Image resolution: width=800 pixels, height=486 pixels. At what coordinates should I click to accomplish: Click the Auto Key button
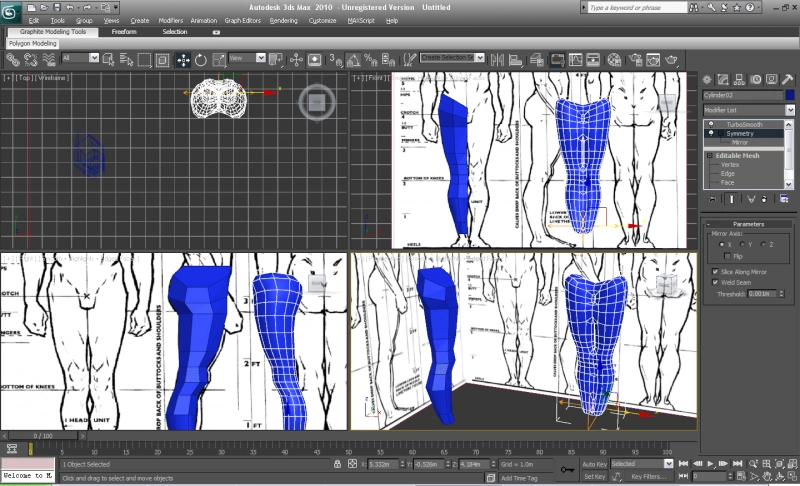tap(595, 464)
